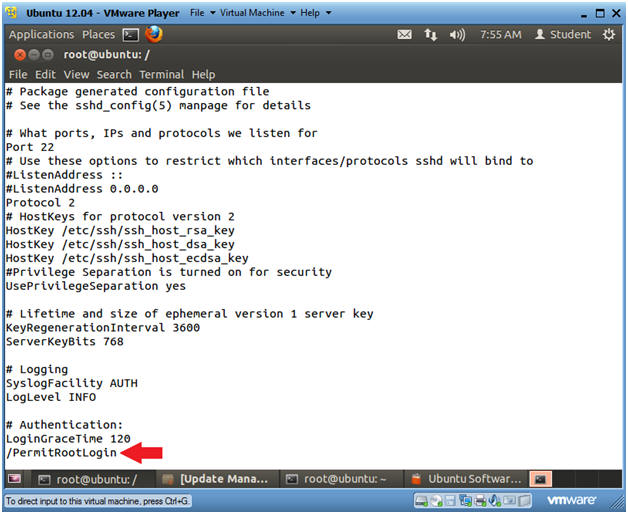The image size is (628, 514).
Task: Click the VMware hard disk device icon
Action: pos(421,500)
